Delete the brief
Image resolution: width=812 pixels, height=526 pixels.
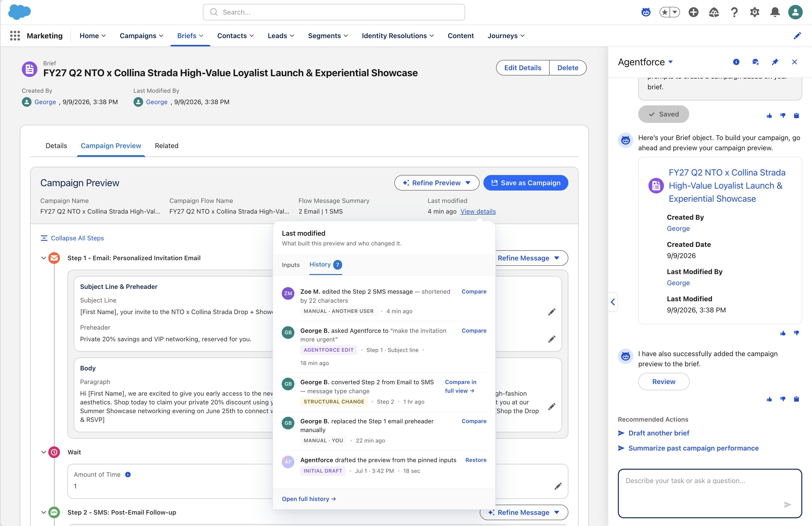click(x=568, y=67)
